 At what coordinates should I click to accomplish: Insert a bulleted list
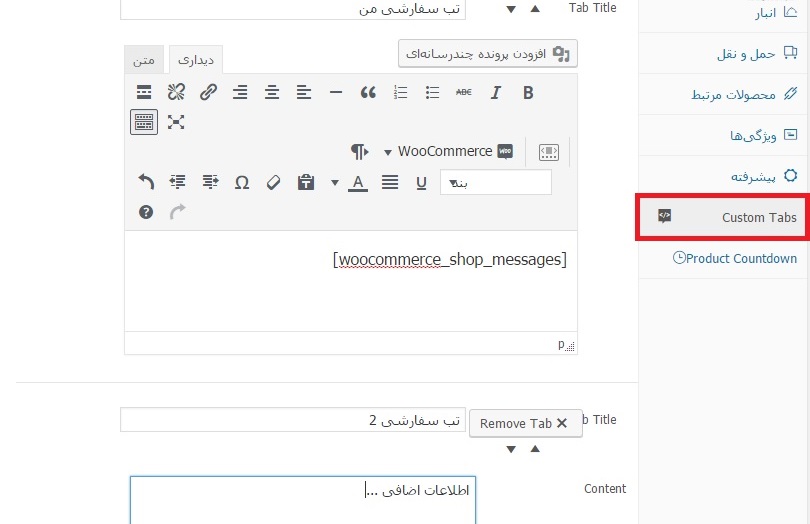[x=432, y=93]
